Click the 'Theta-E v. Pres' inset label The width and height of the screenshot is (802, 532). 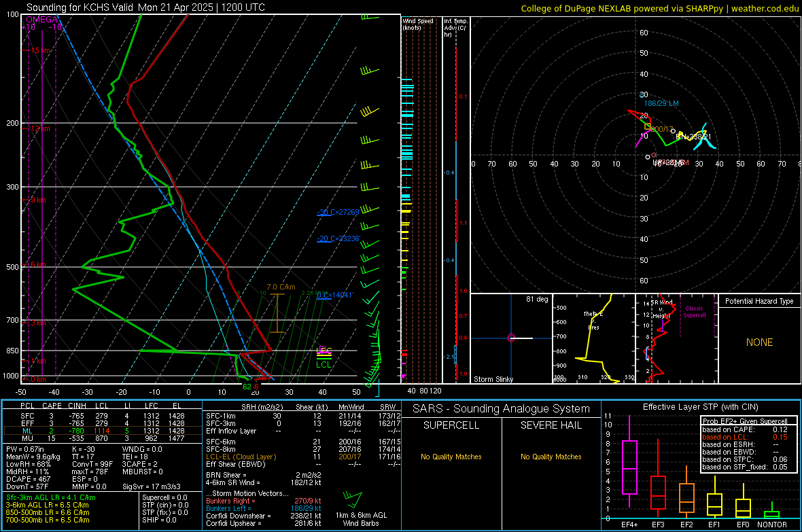pyautogui.click(x=593, y=320)
